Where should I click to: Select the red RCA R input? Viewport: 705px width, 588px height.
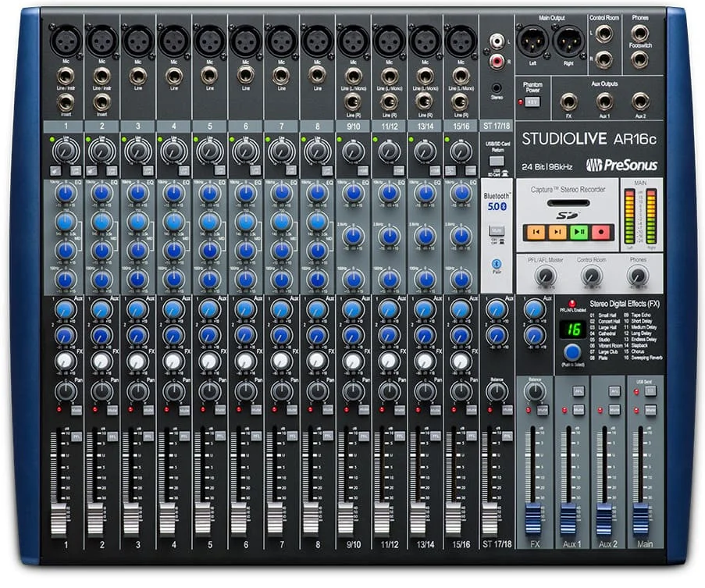497,60
